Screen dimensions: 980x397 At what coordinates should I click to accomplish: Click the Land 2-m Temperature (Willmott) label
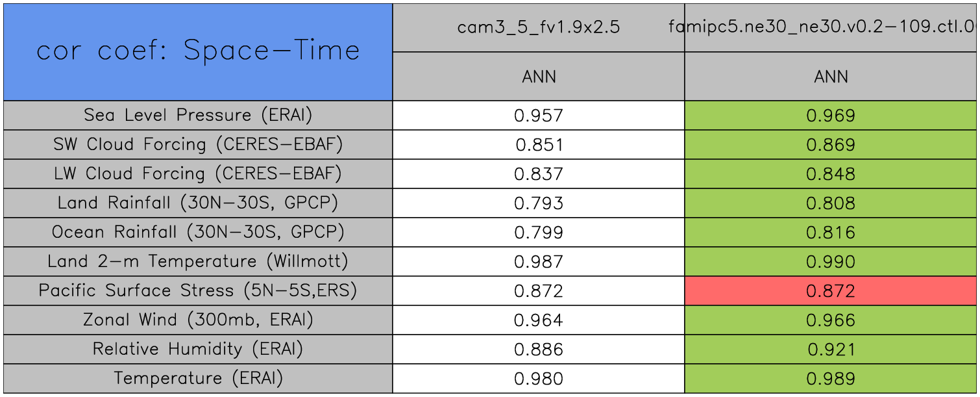pyautogui.click(x=198, y=261)
